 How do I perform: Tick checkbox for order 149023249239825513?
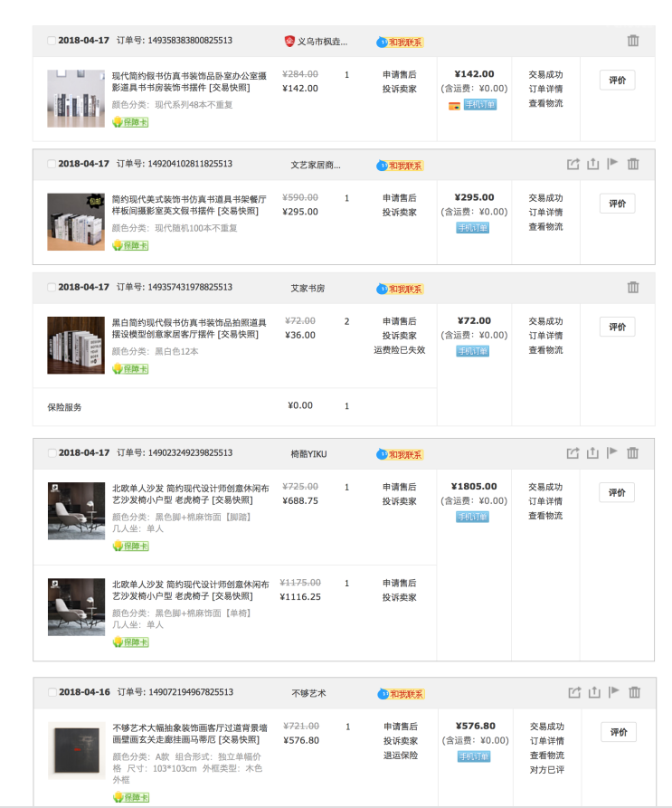point(51,452)
